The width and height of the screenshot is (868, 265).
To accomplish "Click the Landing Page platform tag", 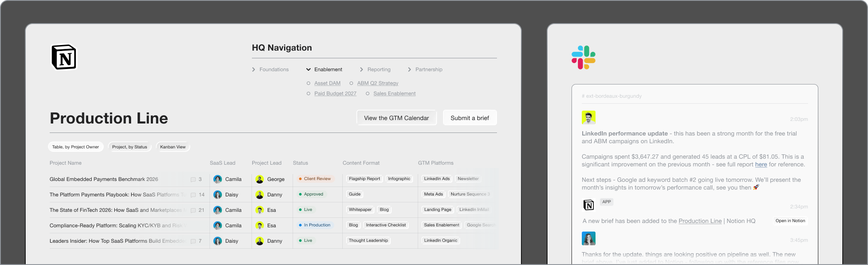I will coord(437,210).
